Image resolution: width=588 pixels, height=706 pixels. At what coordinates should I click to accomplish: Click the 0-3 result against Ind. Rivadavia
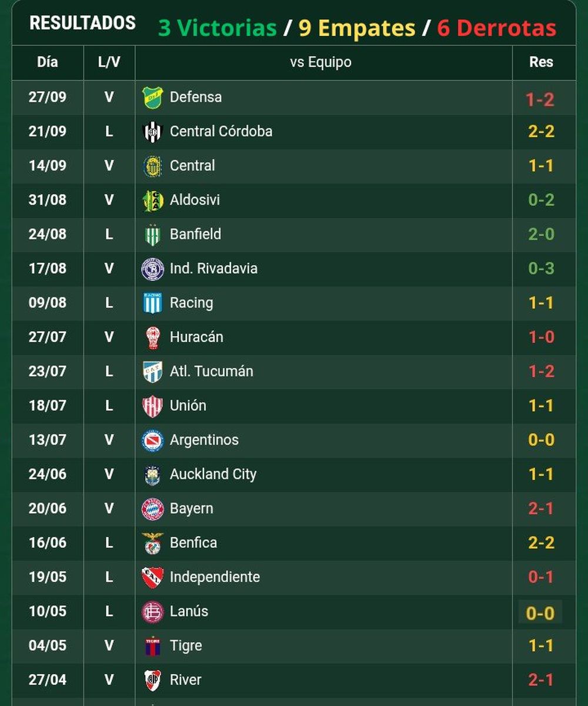pos(541,269)
